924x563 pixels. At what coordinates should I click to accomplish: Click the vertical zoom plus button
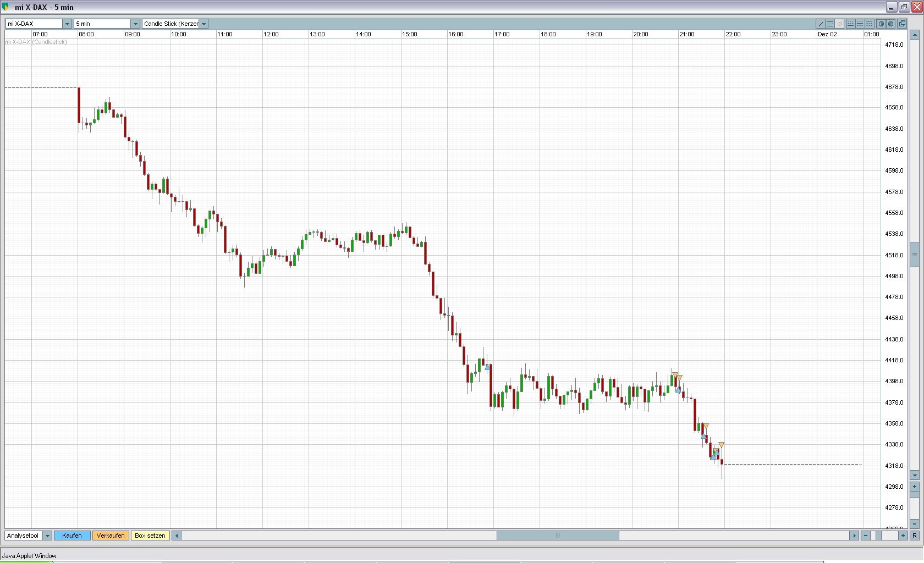click(x=915, y=487)
